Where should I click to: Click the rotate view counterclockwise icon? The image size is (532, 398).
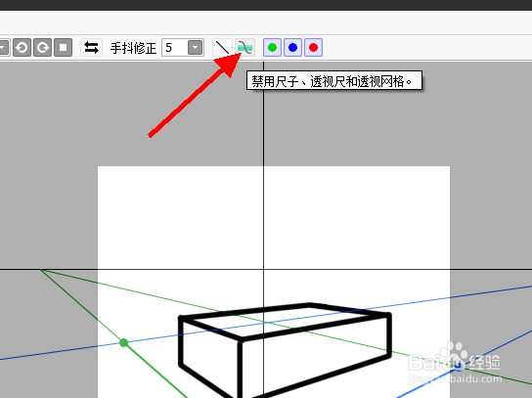22,47
